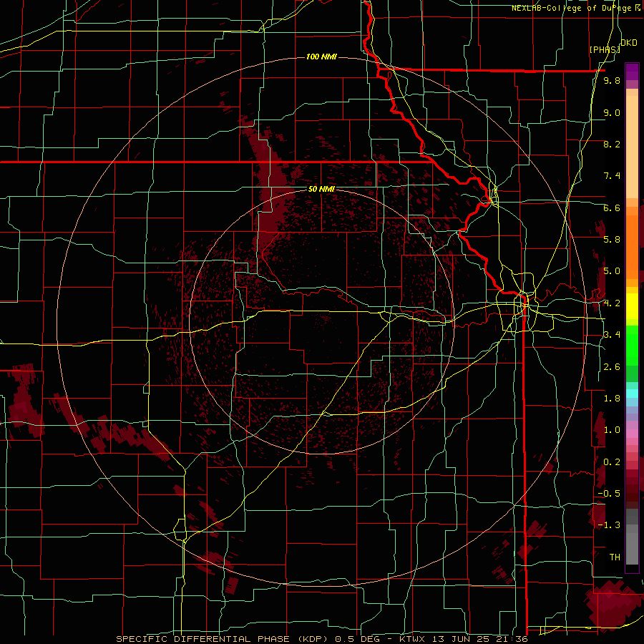Click the KTWX station ID in the caption
The image size is (644, 644).
coord(413,639)
